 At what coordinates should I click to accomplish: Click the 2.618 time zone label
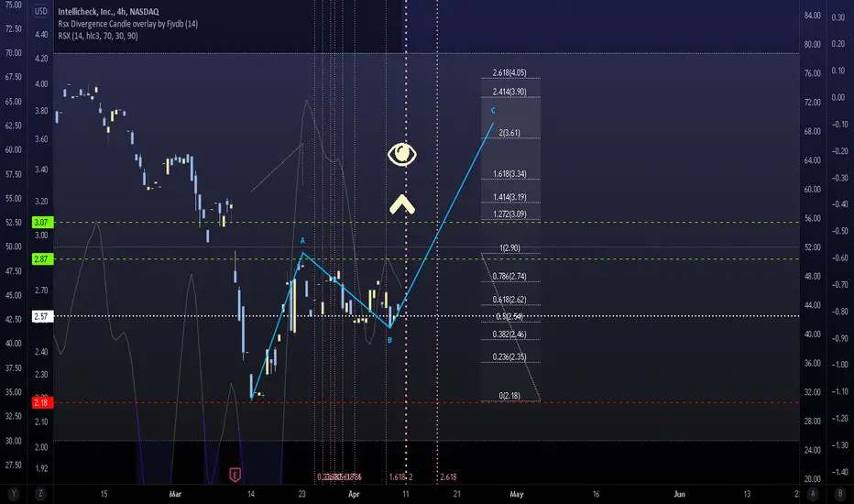(x=448, y=477)
